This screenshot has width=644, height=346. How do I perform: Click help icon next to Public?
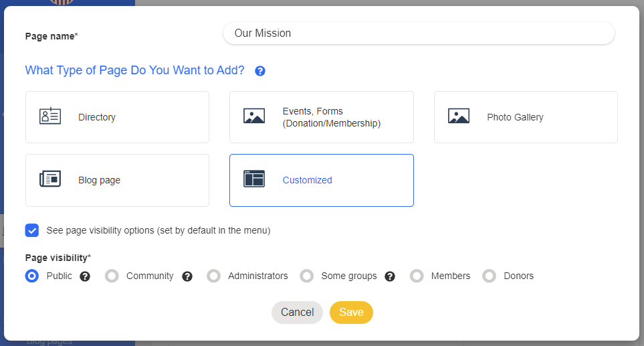(85, 276)
